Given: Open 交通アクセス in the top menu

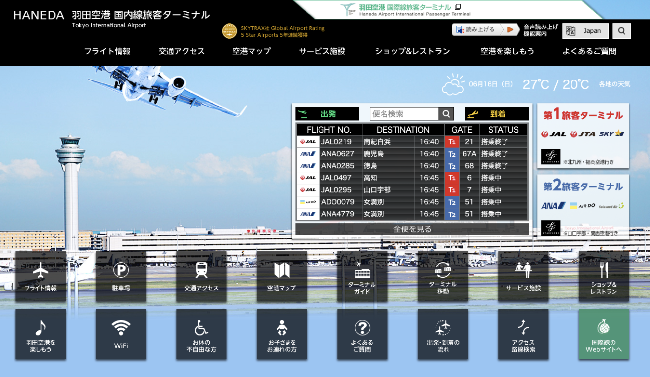Looking at the screenshot, I should (x=182, y=51).
